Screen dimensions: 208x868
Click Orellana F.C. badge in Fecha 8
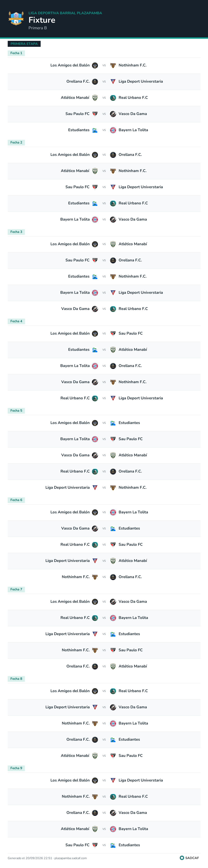(95, 740)
